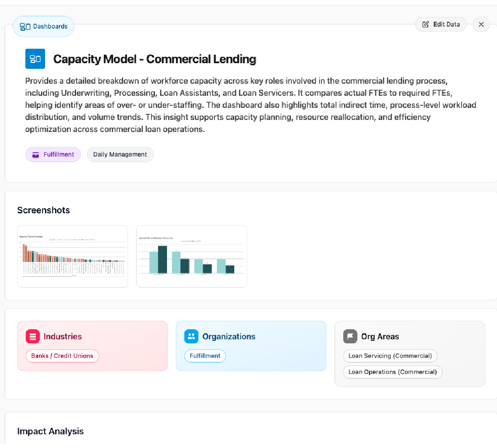Screen dimensions: 497x448
Task: Click the purple Fulfillment tag icon
Action: [36, 155]
